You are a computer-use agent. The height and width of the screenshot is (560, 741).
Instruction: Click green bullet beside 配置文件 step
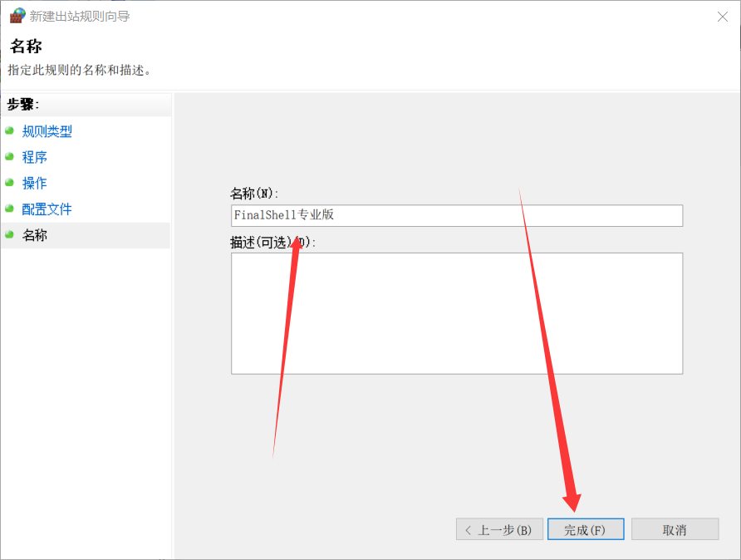[x=9, y=209]
